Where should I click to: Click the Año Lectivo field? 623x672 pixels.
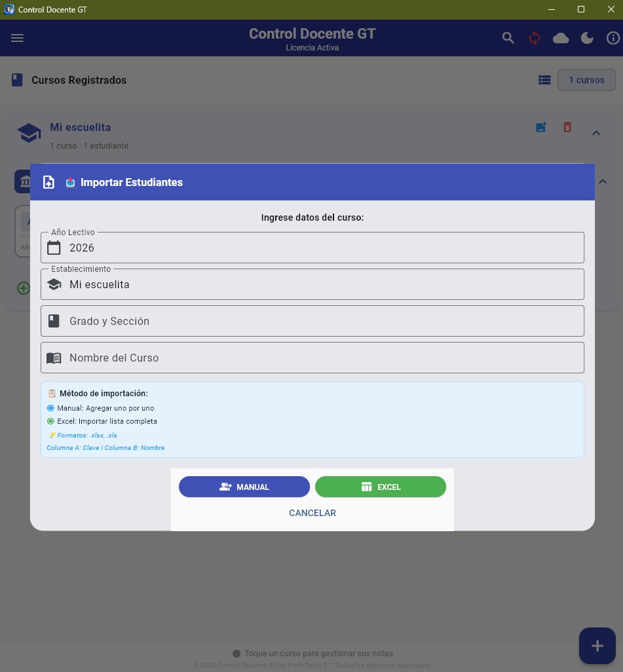(x=312, y=248)
